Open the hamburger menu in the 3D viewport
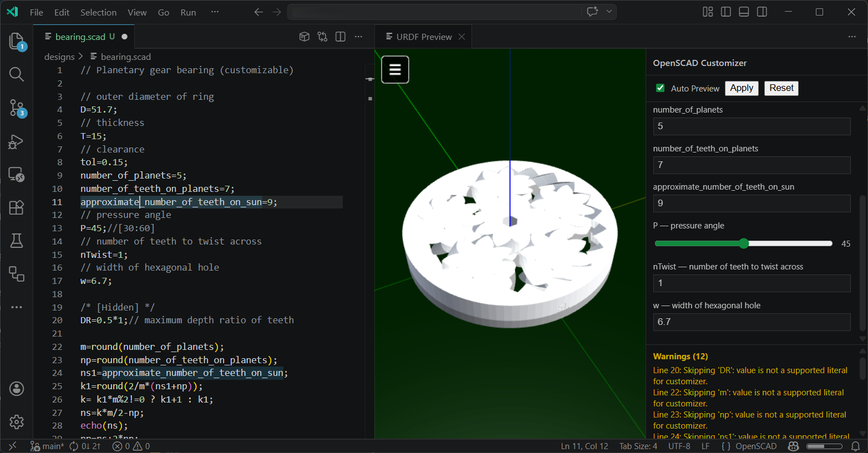The height and width of the screenshot is (453, 868). pyautogui.click(x=395, y=69)
